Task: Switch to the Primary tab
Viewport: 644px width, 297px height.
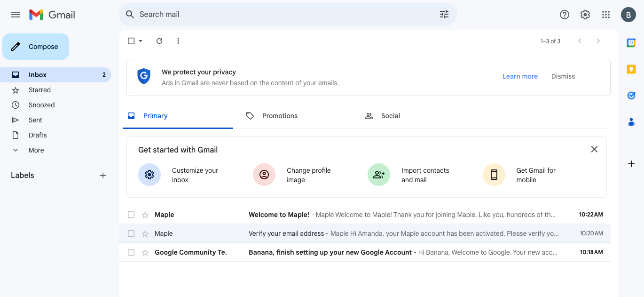Action: tap(178, 116)
